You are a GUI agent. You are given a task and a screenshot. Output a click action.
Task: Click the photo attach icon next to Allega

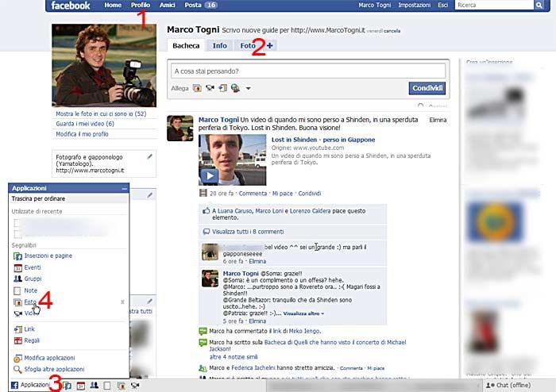[197, 88]
